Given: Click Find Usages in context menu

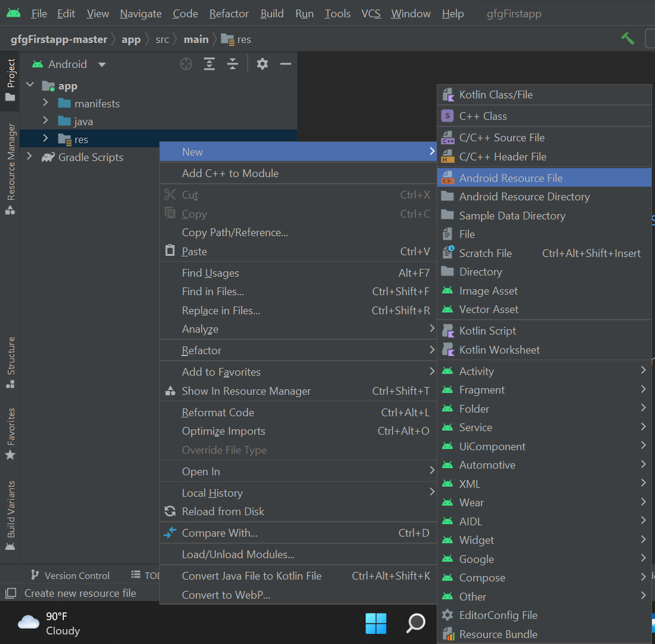Looking at the screenshot, I should [298, 273].
